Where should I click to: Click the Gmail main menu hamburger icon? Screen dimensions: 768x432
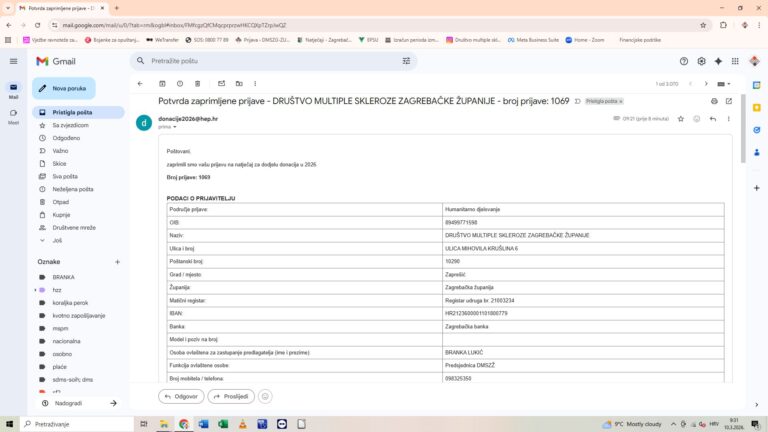14,61
